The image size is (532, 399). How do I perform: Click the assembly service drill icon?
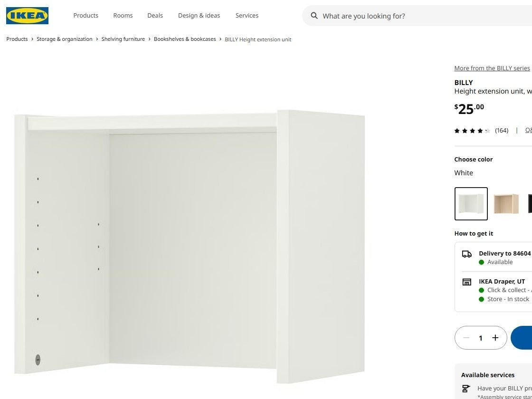point(466,389)
